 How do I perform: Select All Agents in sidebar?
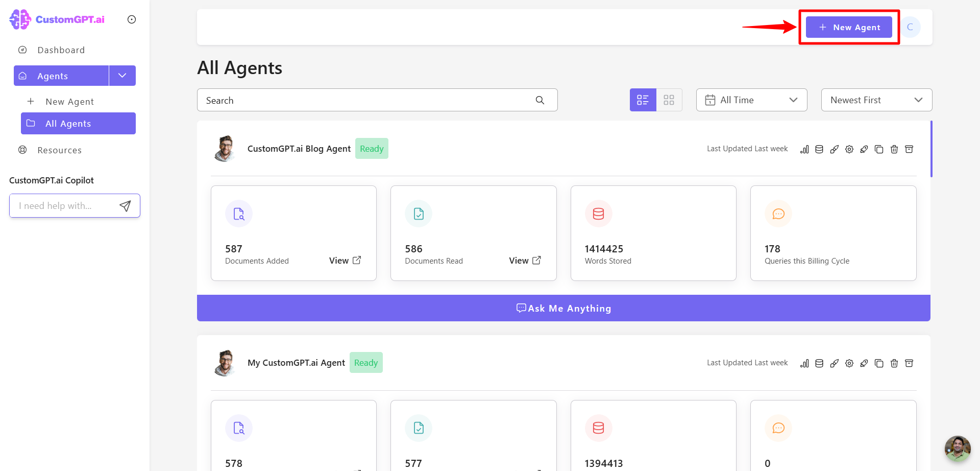pyautogui.click(x=78, y=124)
